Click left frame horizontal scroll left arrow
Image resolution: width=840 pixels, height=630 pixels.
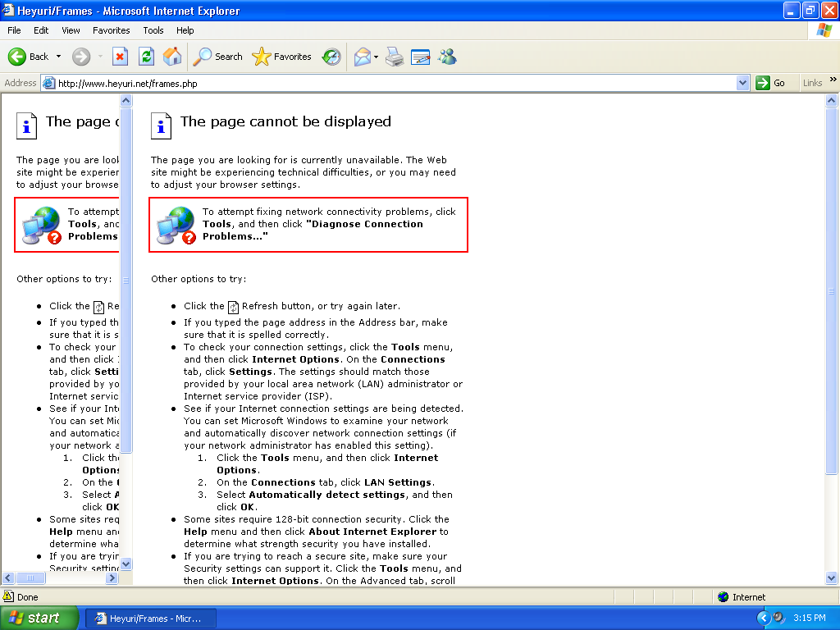click(x=8, y=578)
